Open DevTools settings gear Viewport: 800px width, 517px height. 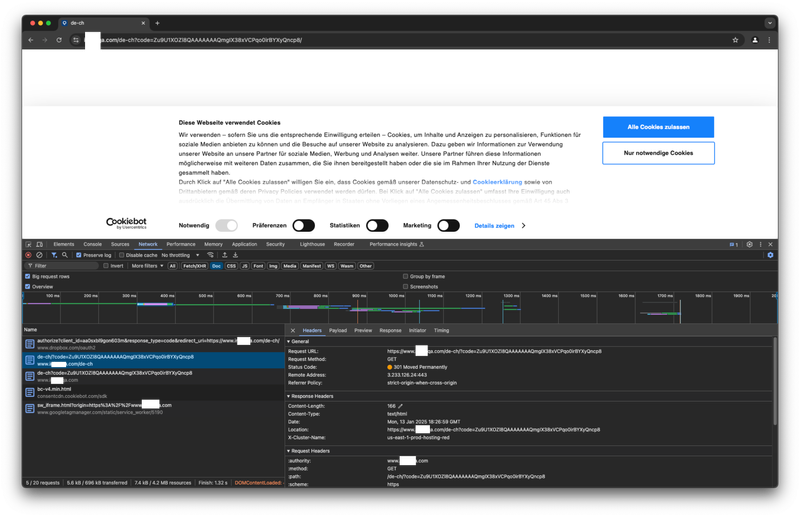(748, 244)
